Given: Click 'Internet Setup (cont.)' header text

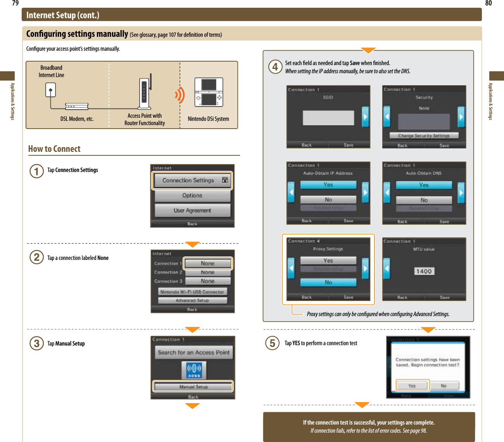Looking at the screenshot, I should coord(63,15).
